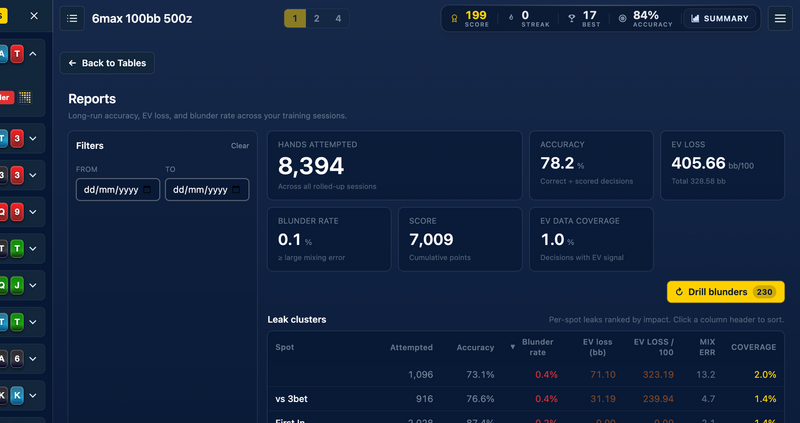Collapse the A T hand entry chevron
The image size is (800, 423).
pyautogui.click(x=33, y=54)
